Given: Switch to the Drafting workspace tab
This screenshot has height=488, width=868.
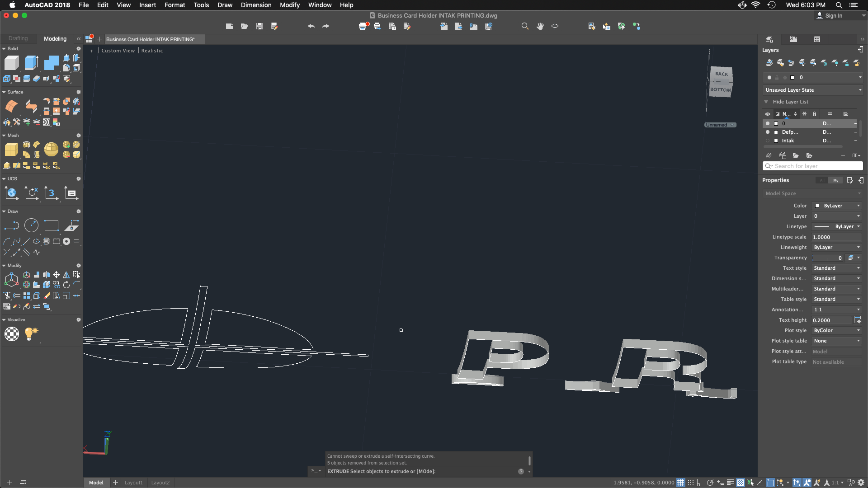Looking at the screenshot, I should pos(18,38).
